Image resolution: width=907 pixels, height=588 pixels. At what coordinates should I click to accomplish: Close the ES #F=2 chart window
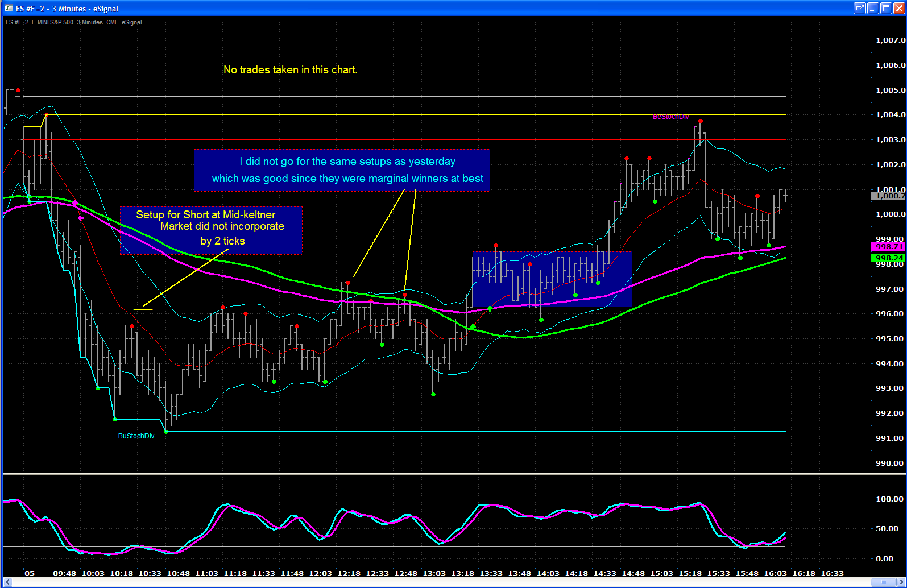tap(898, 8)
